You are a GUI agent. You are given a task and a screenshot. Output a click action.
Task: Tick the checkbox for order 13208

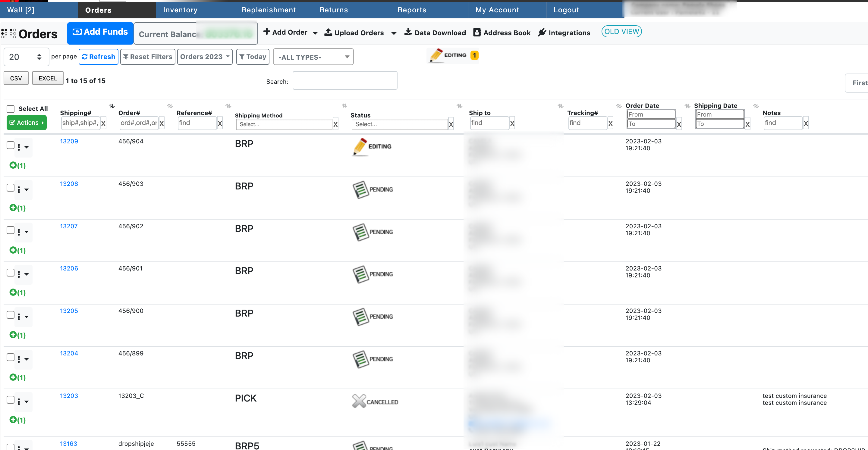pos(11,188)
